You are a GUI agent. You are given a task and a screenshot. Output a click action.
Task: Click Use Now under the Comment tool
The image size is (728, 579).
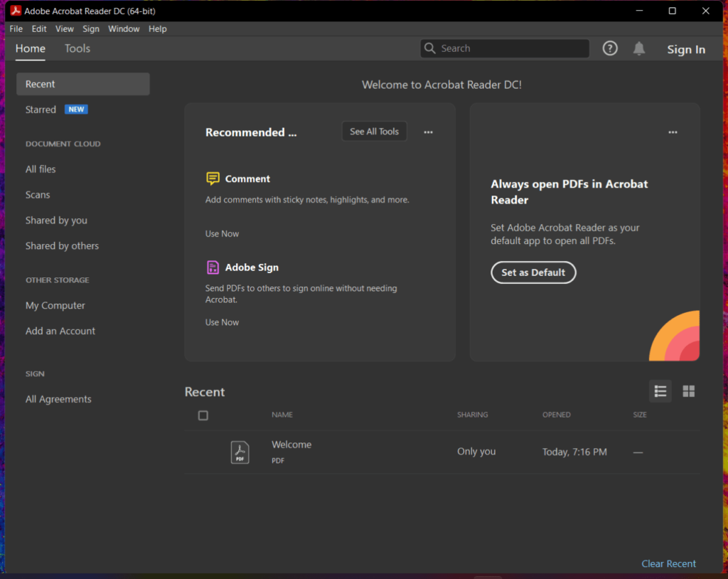[222, 233]
